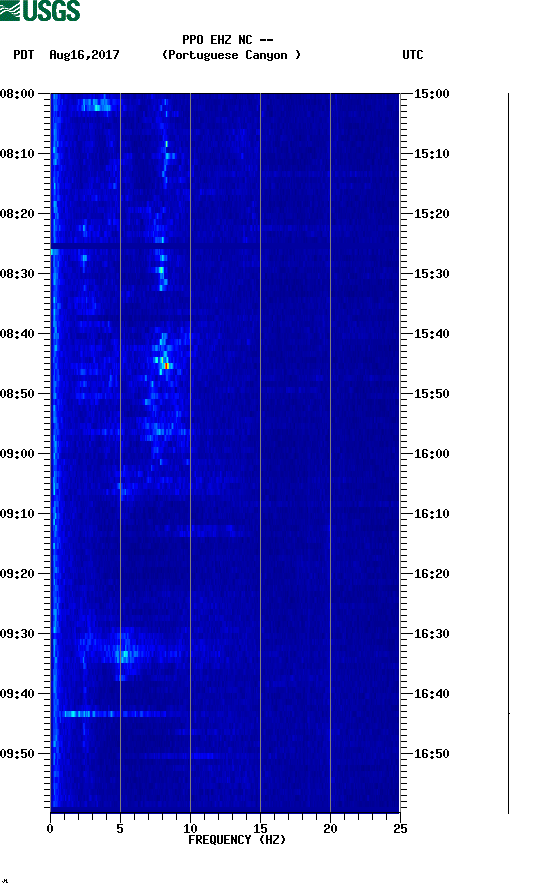Click the '16:30' UTC time label
The image size is (552, 892).
(431, 634)
